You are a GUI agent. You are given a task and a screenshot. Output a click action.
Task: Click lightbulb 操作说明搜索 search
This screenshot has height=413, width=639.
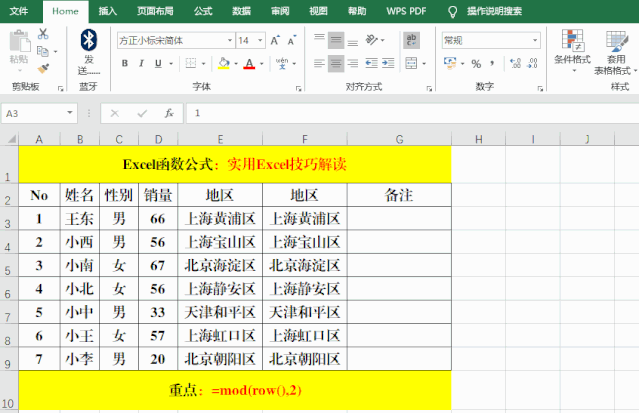pyautogui.click(x=487, y=11)
